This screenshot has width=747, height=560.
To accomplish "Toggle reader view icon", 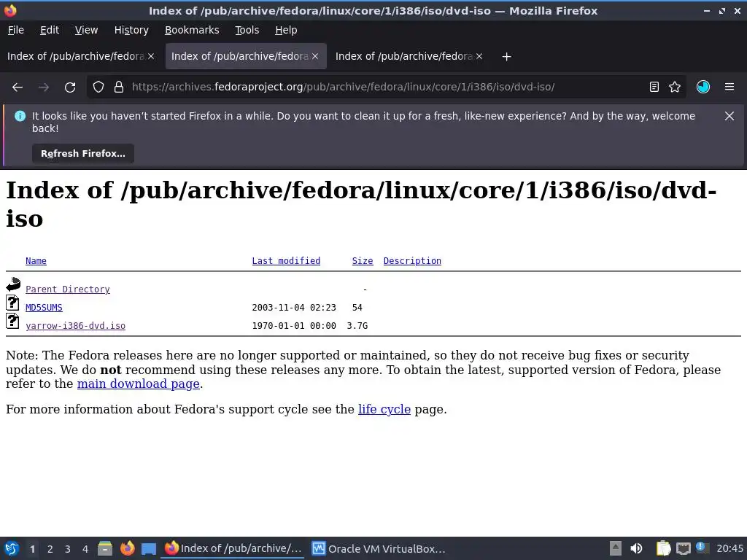I will pyautogui.click(x=654, y=87).
